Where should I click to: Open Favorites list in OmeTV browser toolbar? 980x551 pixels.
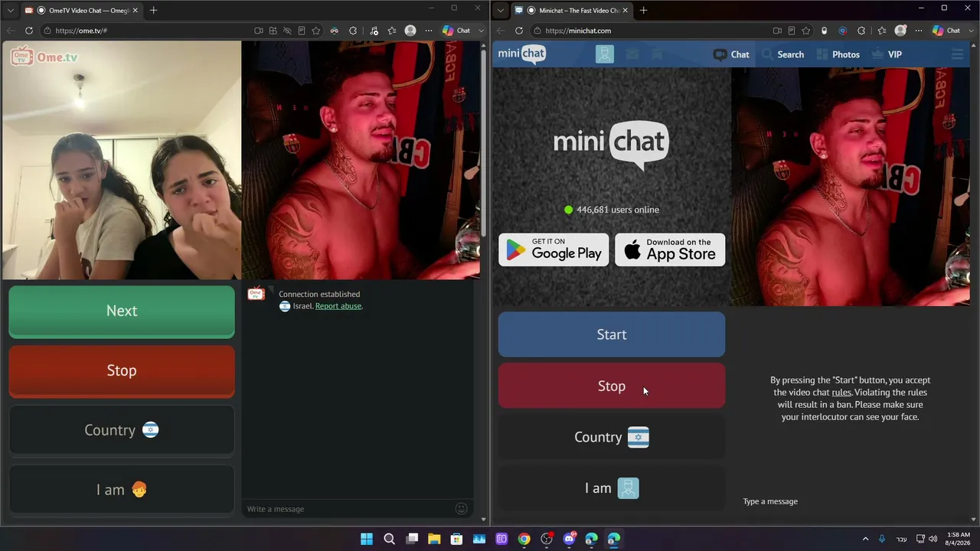tap(392, 31)
